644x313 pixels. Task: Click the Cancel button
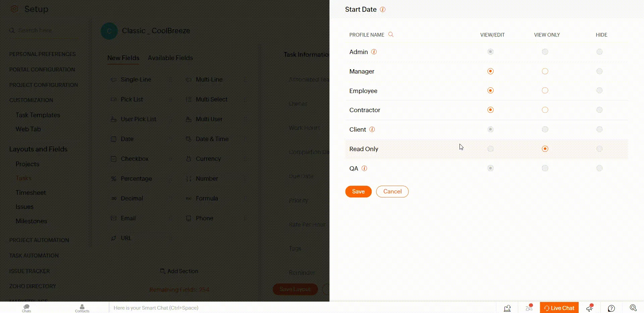tap(392, 191)
